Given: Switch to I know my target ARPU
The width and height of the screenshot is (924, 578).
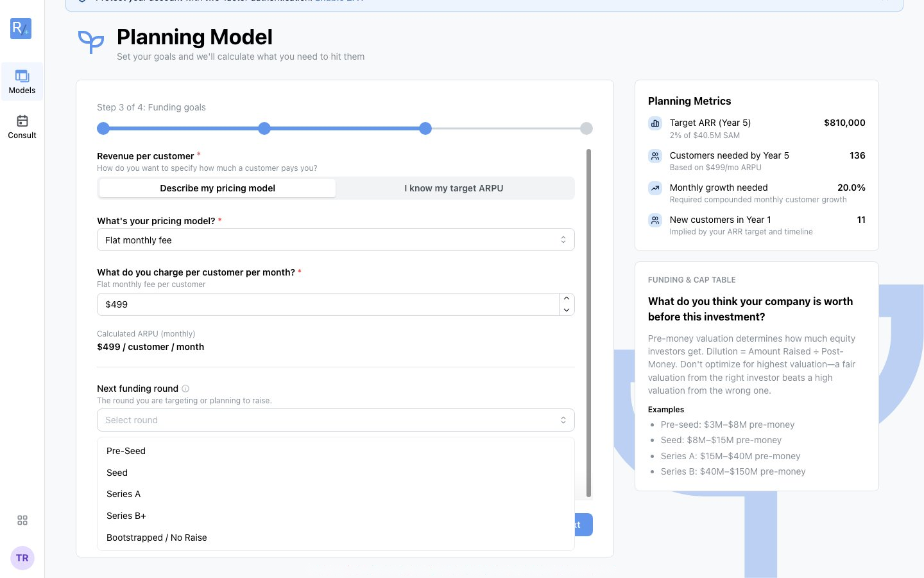Looking at the screenshot, I should point(454,188).
